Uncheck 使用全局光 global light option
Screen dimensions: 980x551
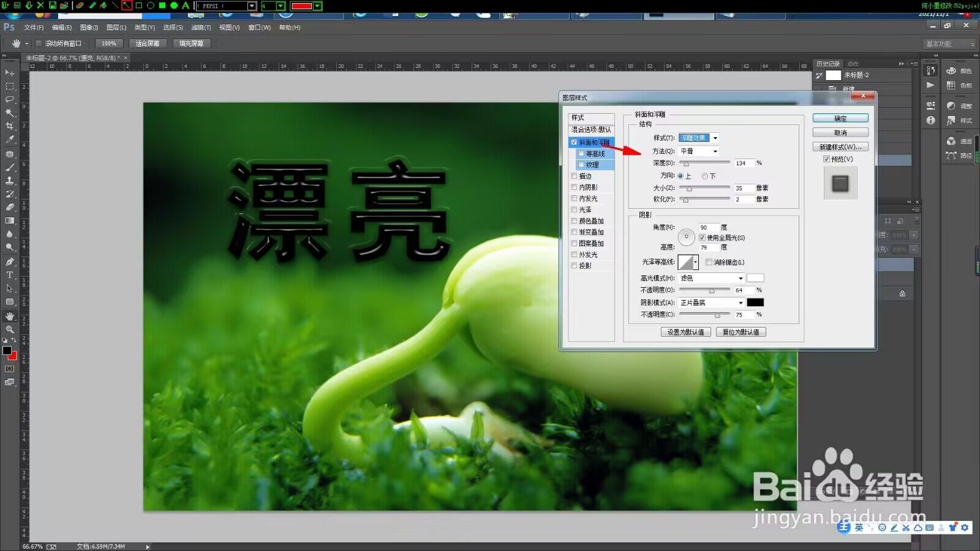click(x=702, y=238)
